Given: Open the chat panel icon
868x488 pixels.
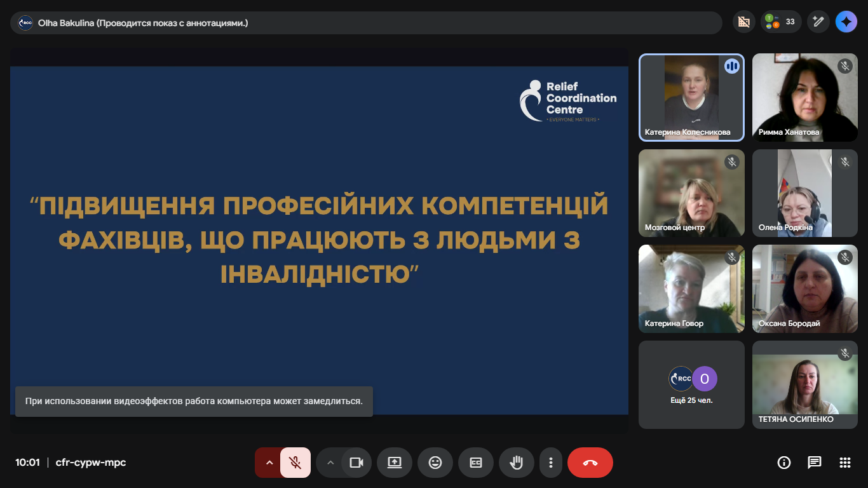Looking at the screenshot, I should click(815, 463).
